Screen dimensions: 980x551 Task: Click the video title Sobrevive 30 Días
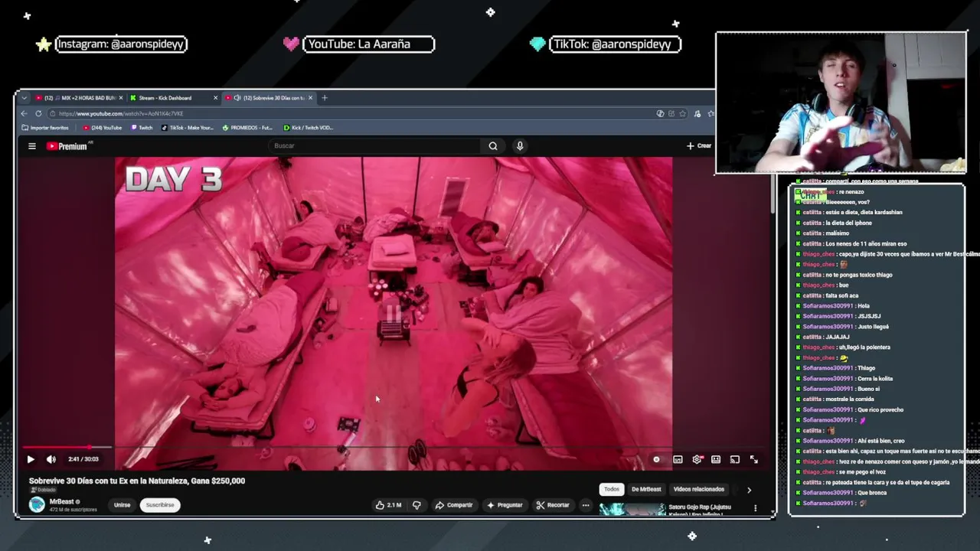coord(137,481)
